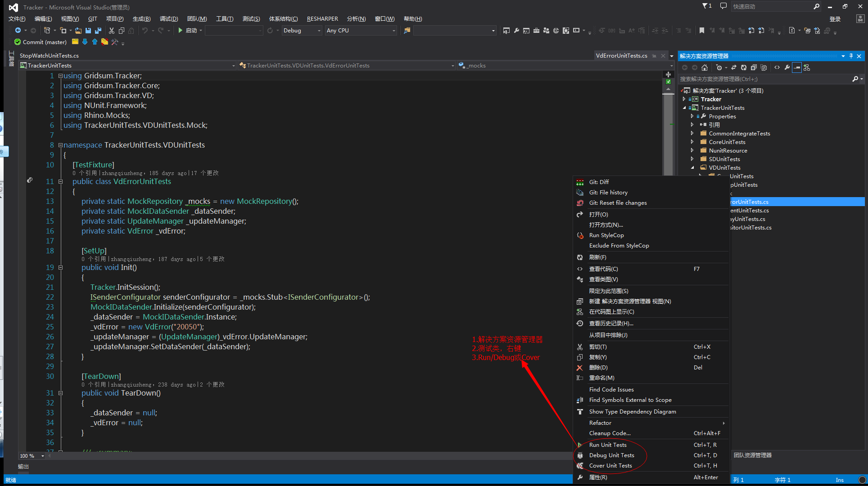Click the blue Git push up-arrow icon

click(x=95, y=42)
